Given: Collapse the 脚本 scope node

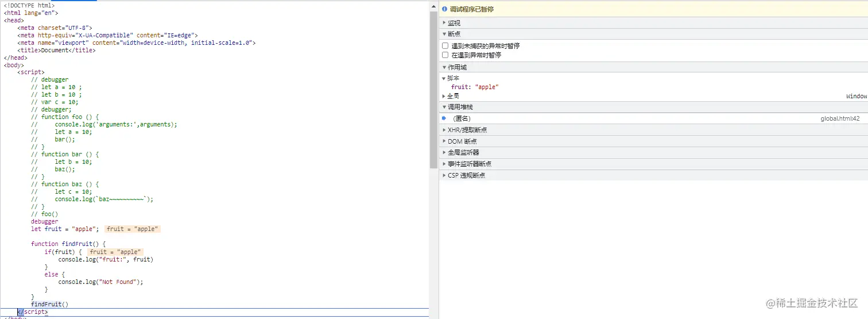Looking at the screenshot, I should coord(444,78).
